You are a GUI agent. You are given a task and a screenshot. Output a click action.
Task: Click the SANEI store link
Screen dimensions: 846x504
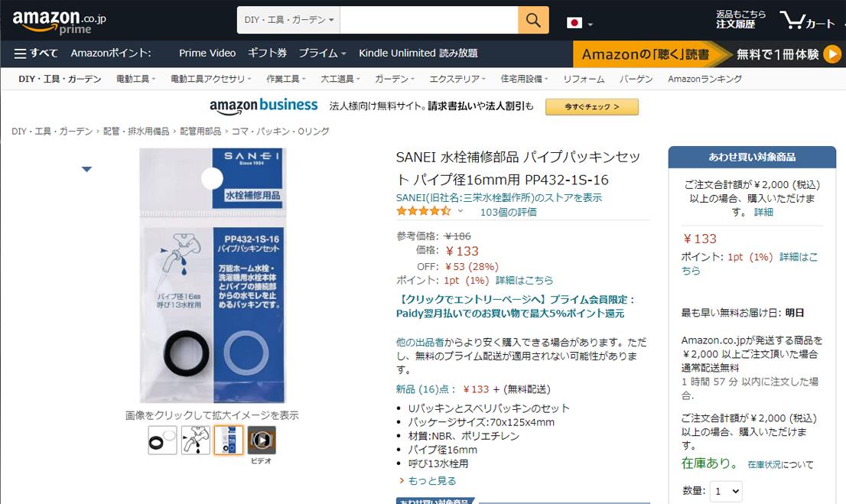499,197
